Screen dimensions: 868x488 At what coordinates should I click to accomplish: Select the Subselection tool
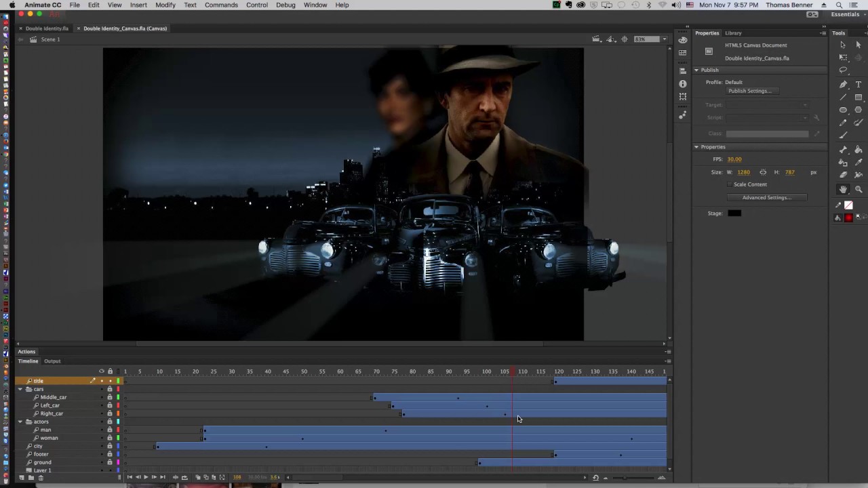(859, 45)
